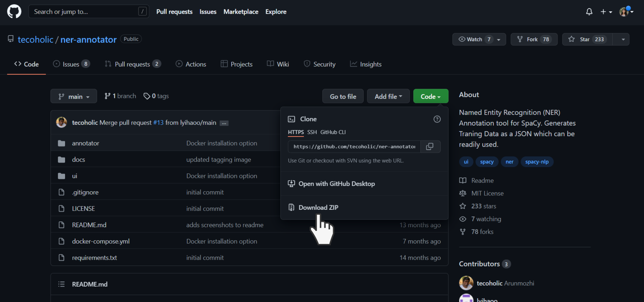Open Marketplace in the top navigation
The width and height of the screenshot is (644, 302).
click(241, 12)
